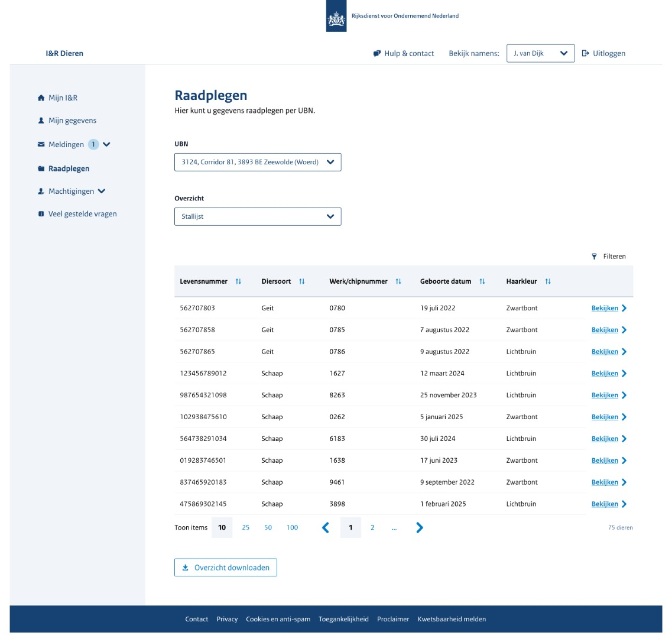Show 25 items per page
672x642 pixels.
(245, 527)
